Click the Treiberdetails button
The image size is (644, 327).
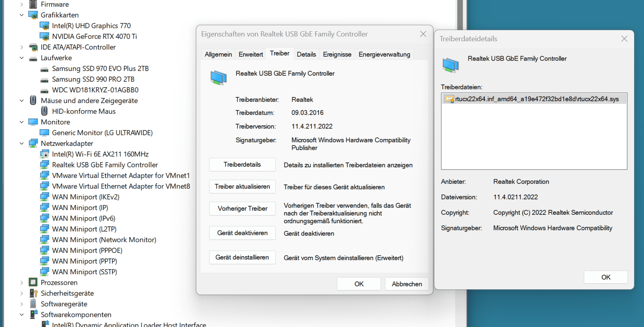point(242,164)
